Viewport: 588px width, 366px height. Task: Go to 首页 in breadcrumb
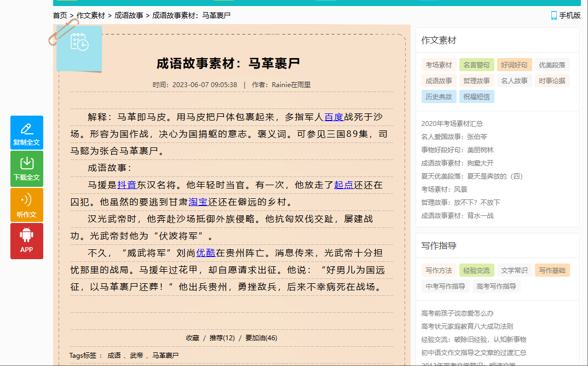[60, 15]
